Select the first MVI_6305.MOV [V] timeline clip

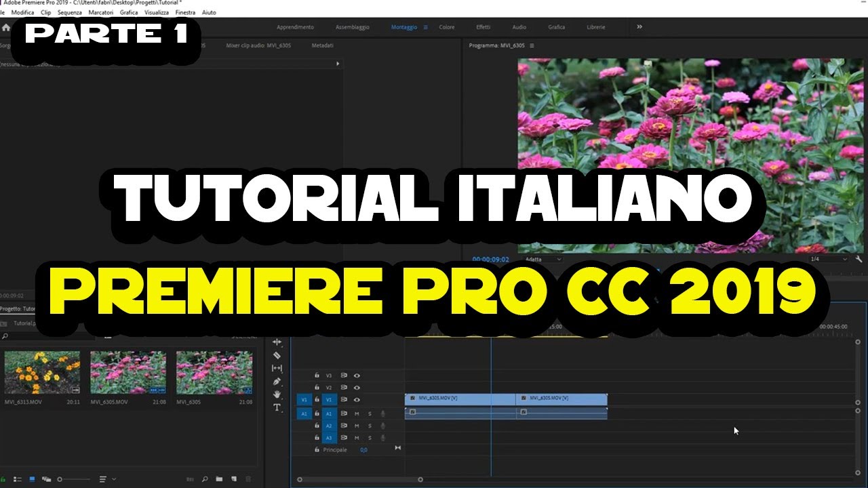(460, 399)
